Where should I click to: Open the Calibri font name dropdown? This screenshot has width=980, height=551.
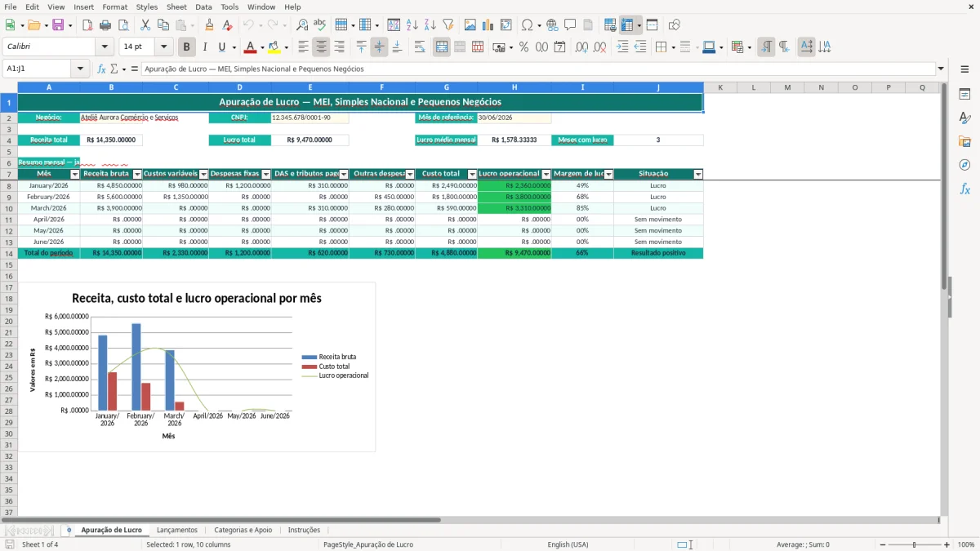pos(105,47)
